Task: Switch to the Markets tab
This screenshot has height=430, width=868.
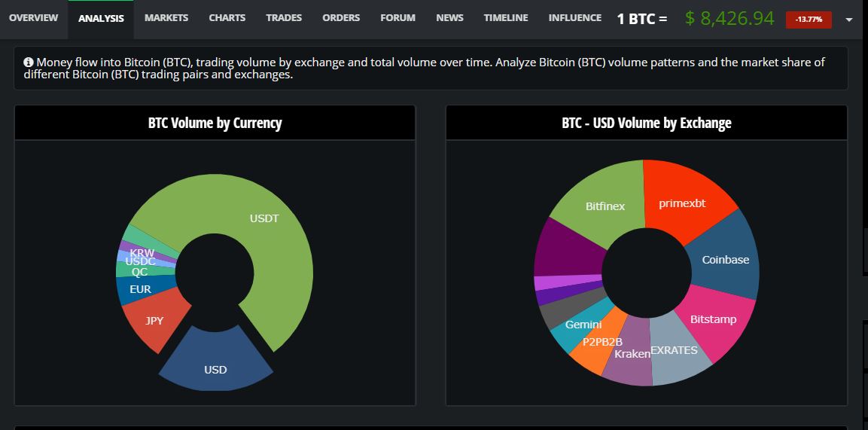Action: [166, 18]
